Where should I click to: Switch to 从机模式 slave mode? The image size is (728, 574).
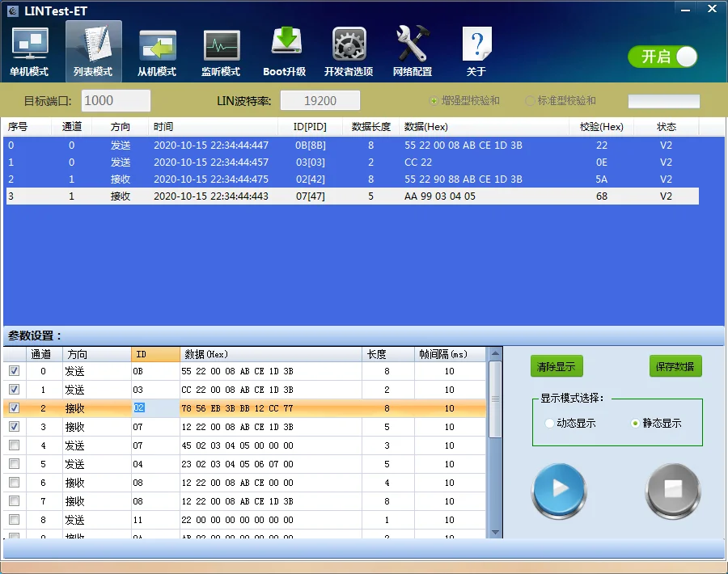157,51
